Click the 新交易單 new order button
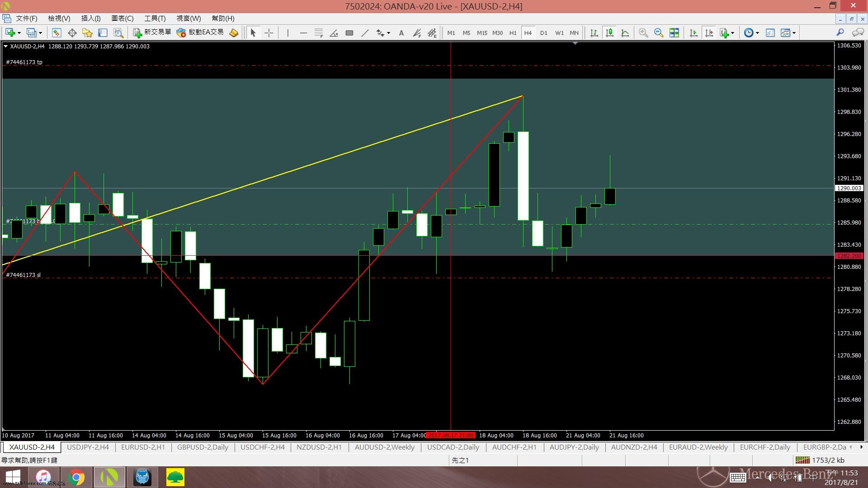This screenshot has height=488, width=868. click(152, 33)
